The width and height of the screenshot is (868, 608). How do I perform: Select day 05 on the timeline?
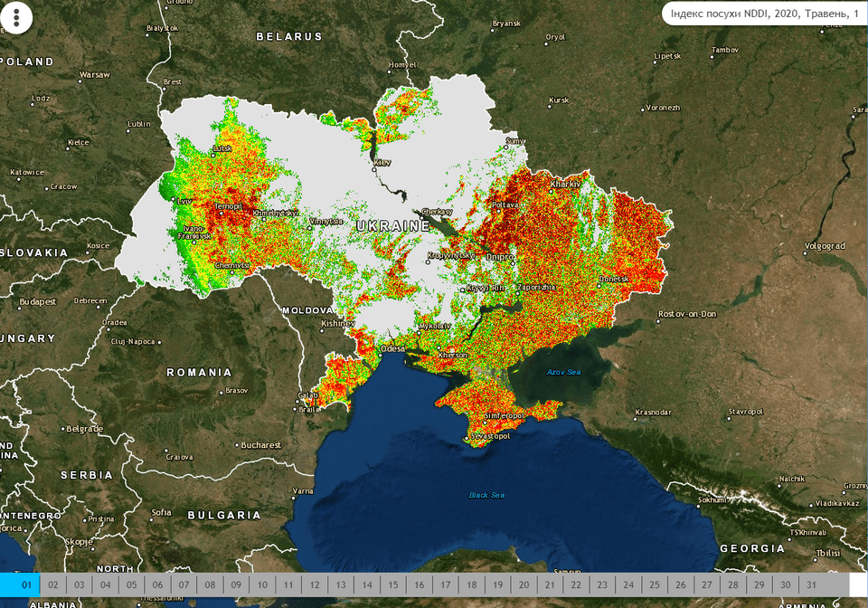coord(132,584)
